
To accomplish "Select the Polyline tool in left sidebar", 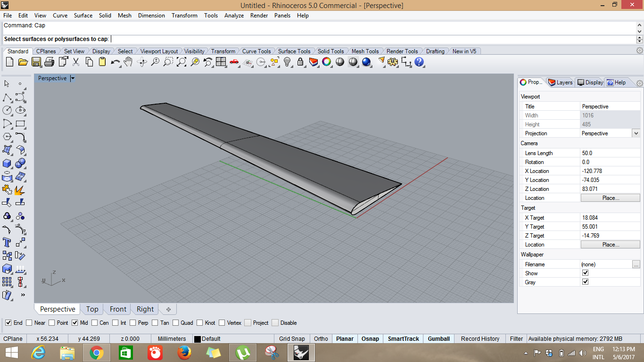I will click(x=7, y=97).
